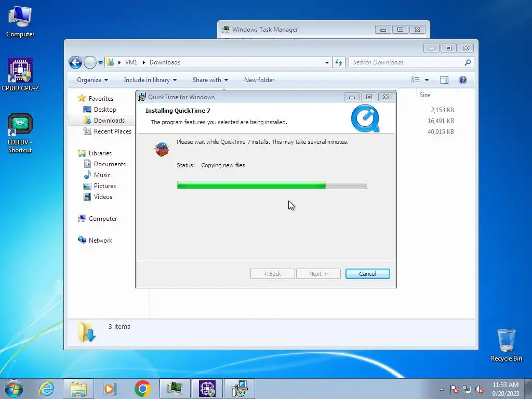The height and width of the screenshot is (399, 532).
Task: Launch Internet Explorer from the taskbar
Action: coord(46,389)
